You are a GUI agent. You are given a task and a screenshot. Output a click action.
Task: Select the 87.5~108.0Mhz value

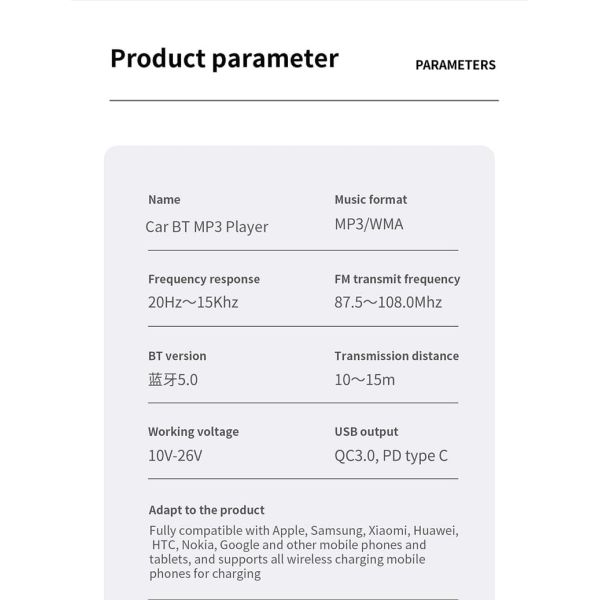tap(388, 302)
